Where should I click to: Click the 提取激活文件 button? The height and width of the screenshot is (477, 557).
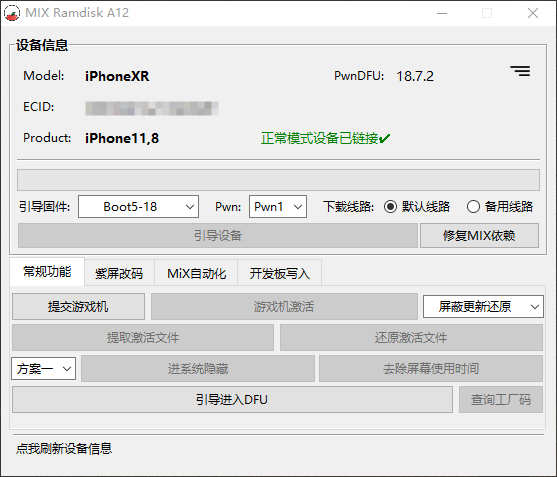[143, 337]
